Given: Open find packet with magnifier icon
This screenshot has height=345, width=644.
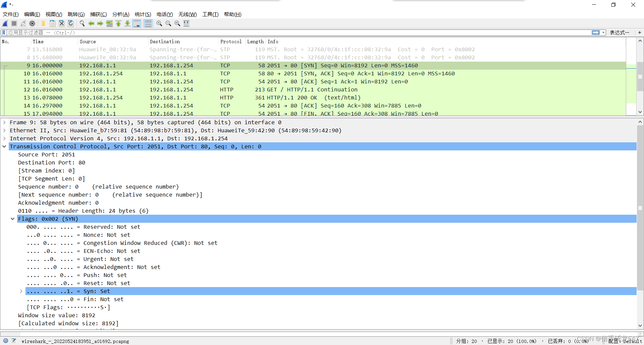Looking at the screenshot, I should [82, 23].
